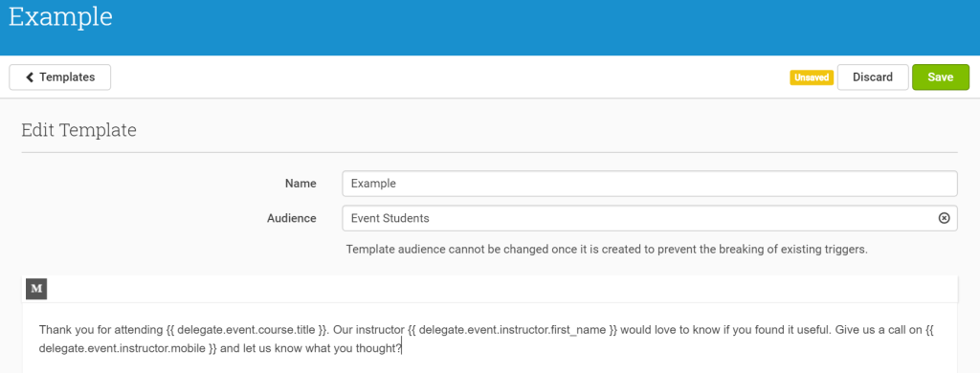
Task: Click into the template body text area
Action: [489, 339]
